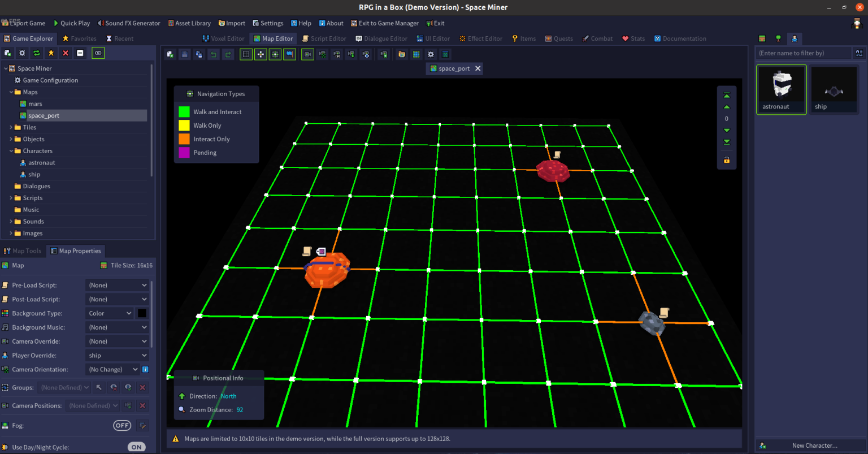Image resolution: width=868 pixels, height=454 pixels.
Task: Move up one layer with green up arrow
Action: point(727,107)
